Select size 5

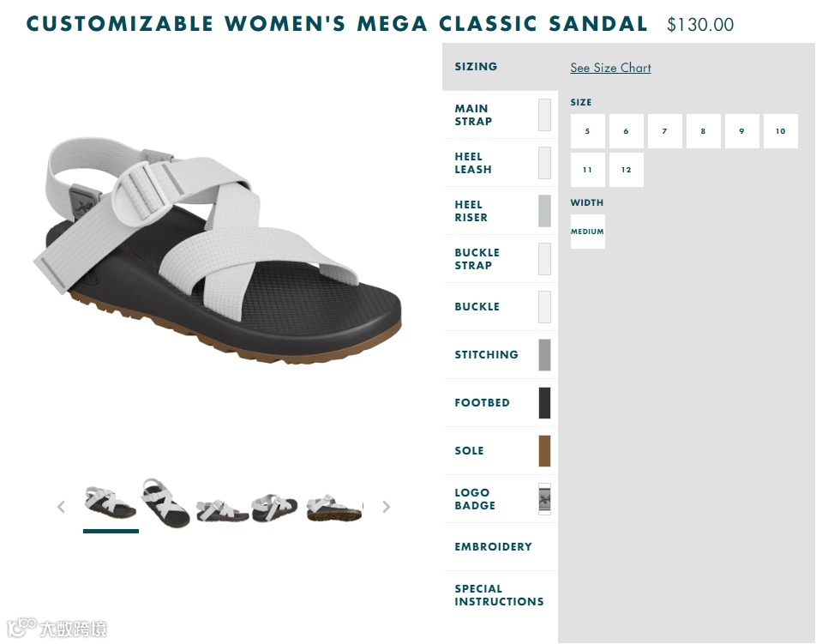coord(587,131)
